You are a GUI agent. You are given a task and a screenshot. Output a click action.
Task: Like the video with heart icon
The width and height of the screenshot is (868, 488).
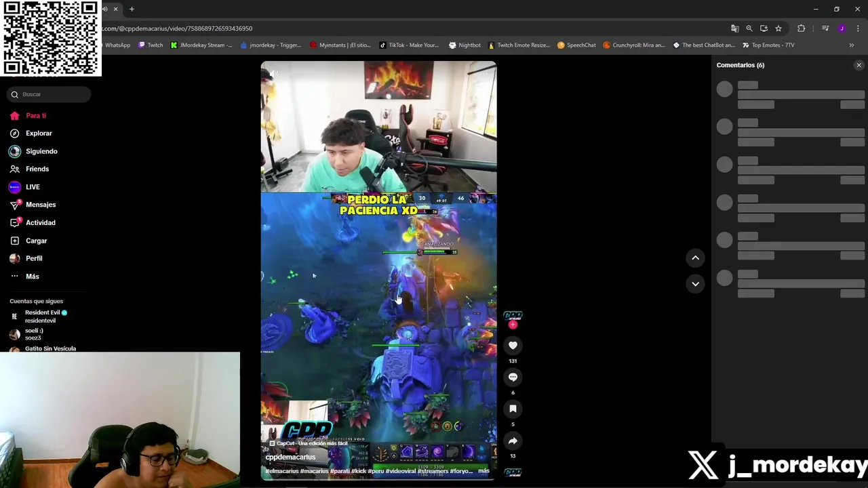513,346
